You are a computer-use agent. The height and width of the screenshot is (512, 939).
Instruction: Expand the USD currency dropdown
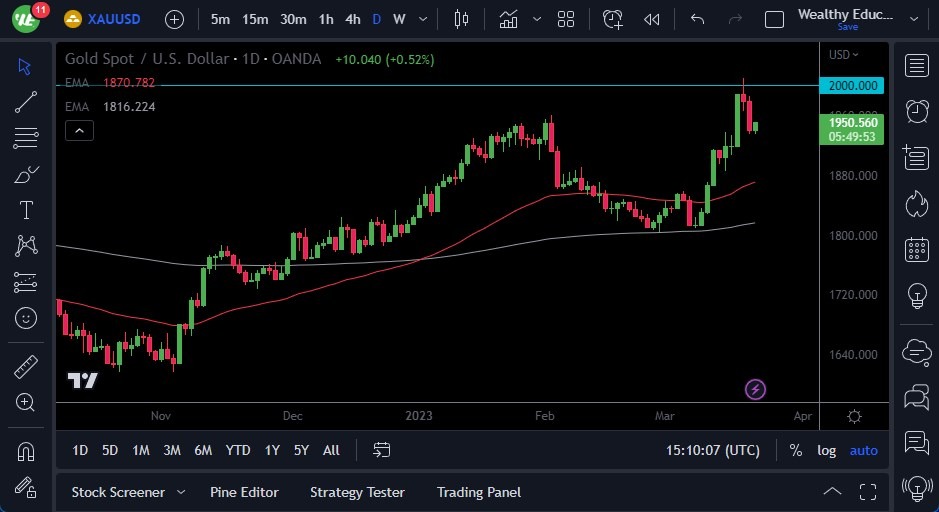[844, 55]
